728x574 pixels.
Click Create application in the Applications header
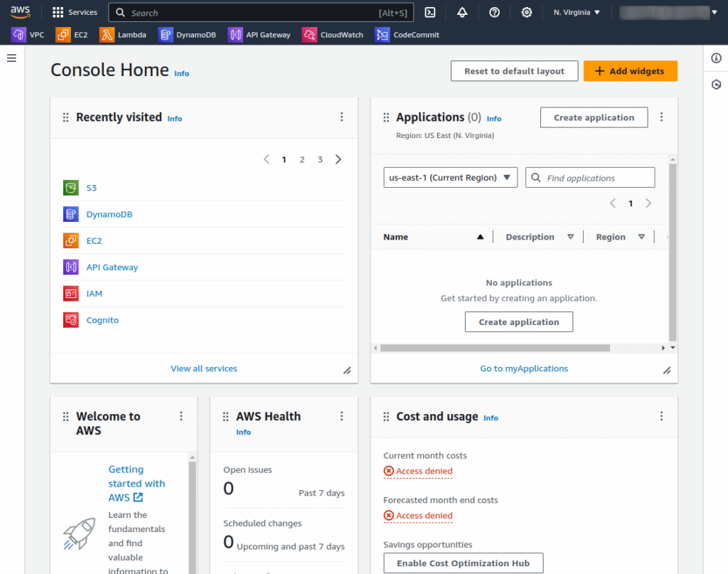point(594,117)
